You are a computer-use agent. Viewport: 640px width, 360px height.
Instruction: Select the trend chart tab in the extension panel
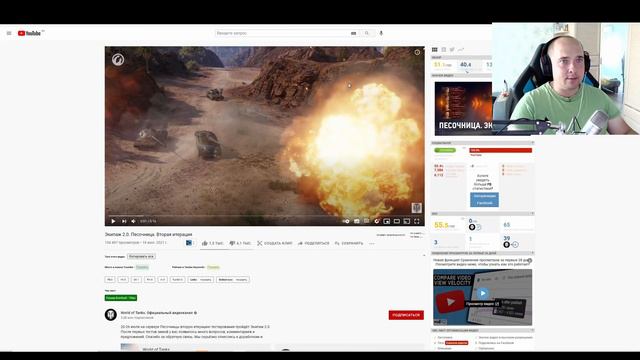click(461, 50)
